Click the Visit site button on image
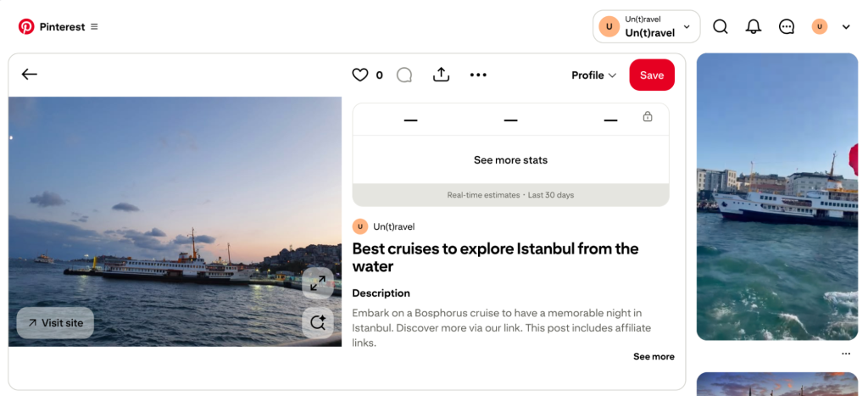The height and width of the screenshot is (396, 868). click(x=55, y=323)
